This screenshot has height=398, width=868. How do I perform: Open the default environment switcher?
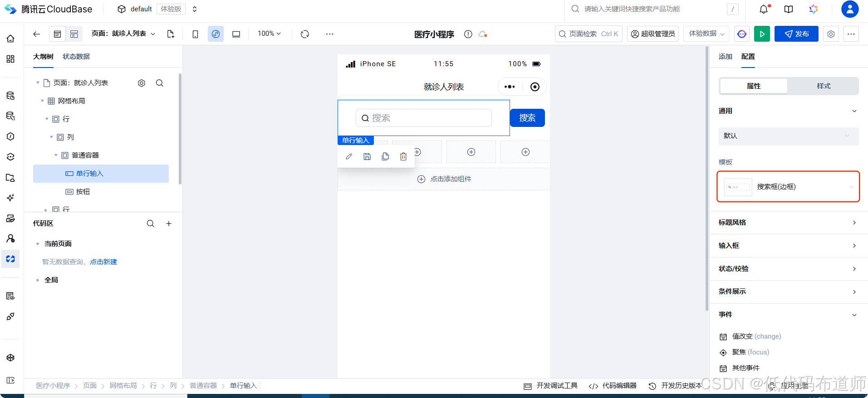(x=157, y=9)
